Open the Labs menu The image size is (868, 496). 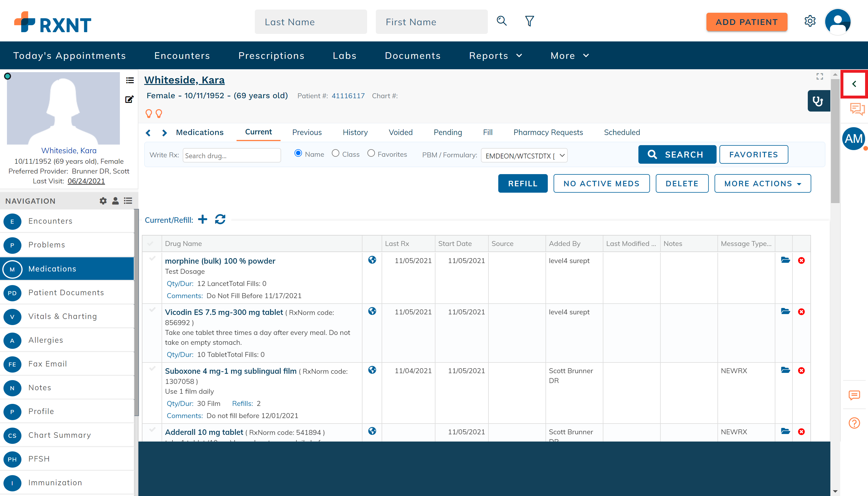tap(345, 56)
